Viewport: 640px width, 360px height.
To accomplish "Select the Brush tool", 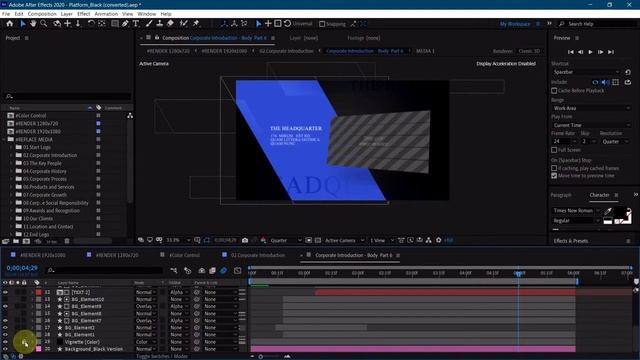I will click(149, 24).
